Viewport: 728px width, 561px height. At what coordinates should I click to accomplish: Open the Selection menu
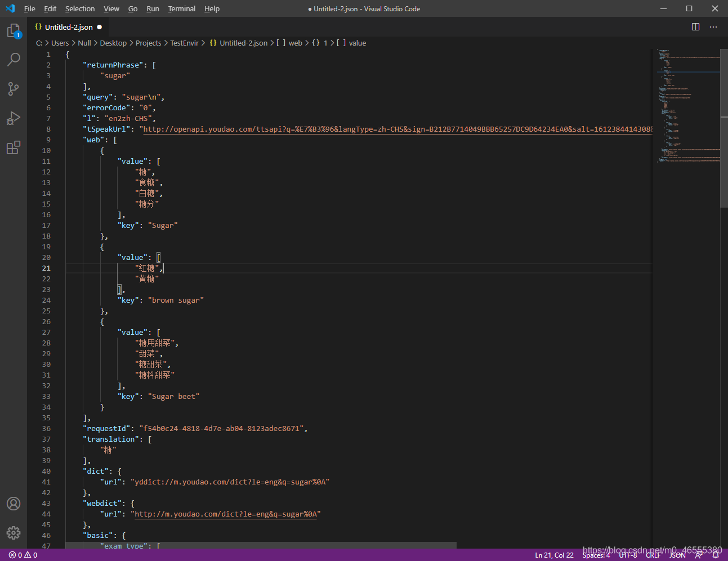coord(80,8)
